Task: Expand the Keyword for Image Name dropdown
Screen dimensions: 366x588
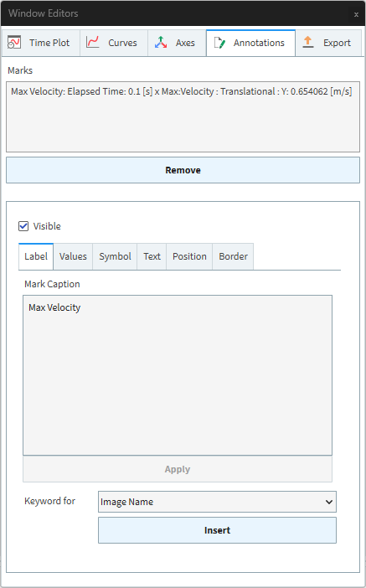Action: (217, 502)
